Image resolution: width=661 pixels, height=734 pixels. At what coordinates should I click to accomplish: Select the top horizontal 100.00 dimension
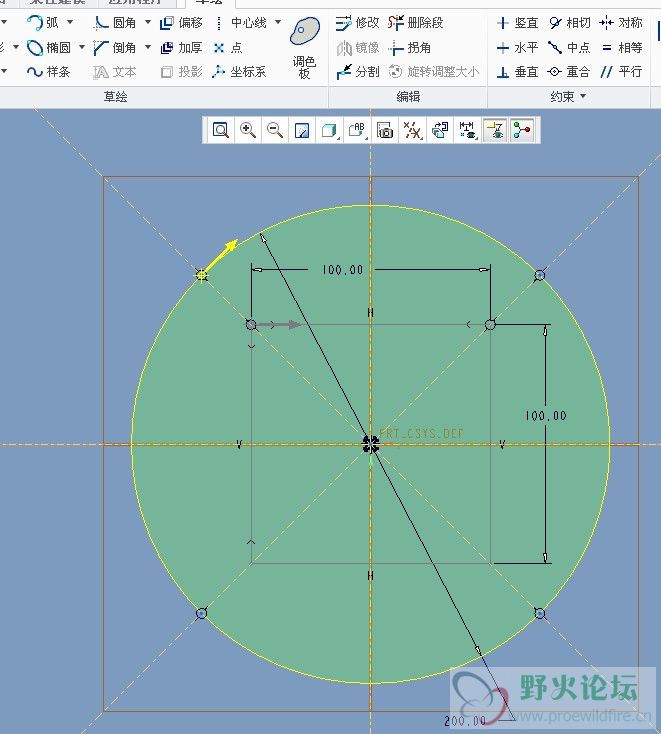point(342,270)
